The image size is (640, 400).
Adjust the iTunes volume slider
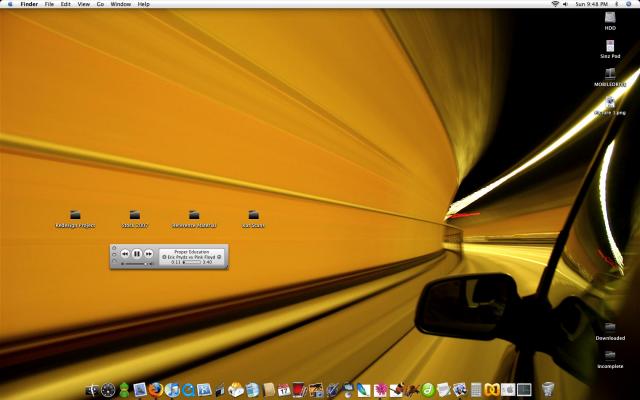click(x=137, y=264)
